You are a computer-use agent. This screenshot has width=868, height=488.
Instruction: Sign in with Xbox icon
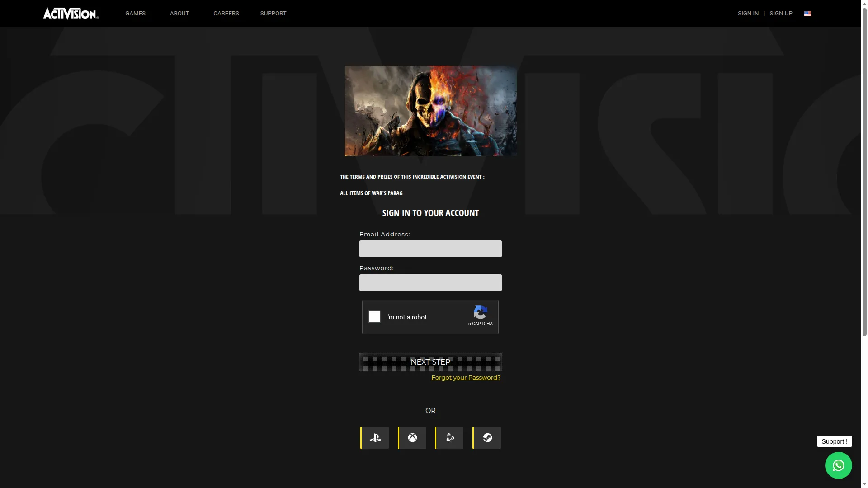point(412,438)
